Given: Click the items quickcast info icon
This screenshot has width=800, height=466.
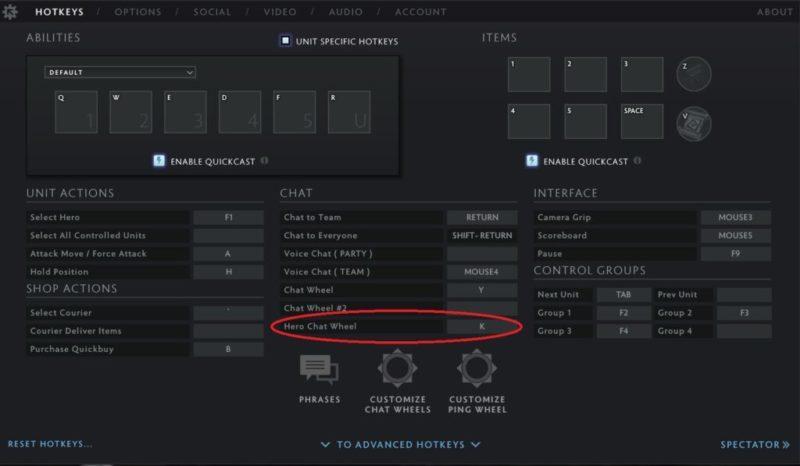Looking at the screenshot, I should (x=637, y=161).
